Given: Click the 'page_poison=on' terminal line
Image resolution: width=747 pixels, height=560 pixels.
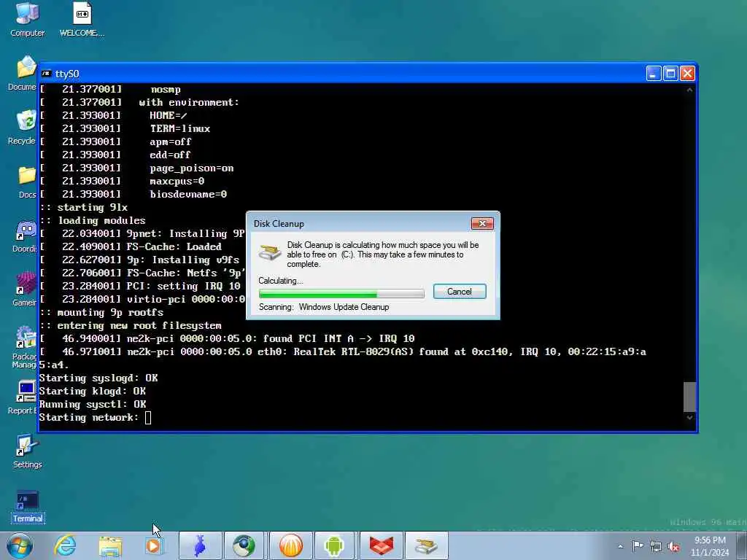Looking at the screenshot, I should tap(192, 168).
